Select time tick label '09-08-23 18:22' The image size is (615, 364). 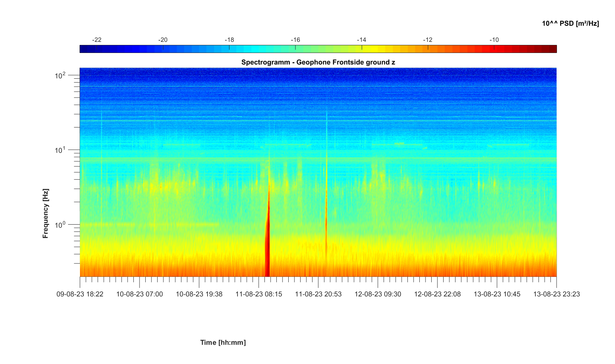click(80, 294)
